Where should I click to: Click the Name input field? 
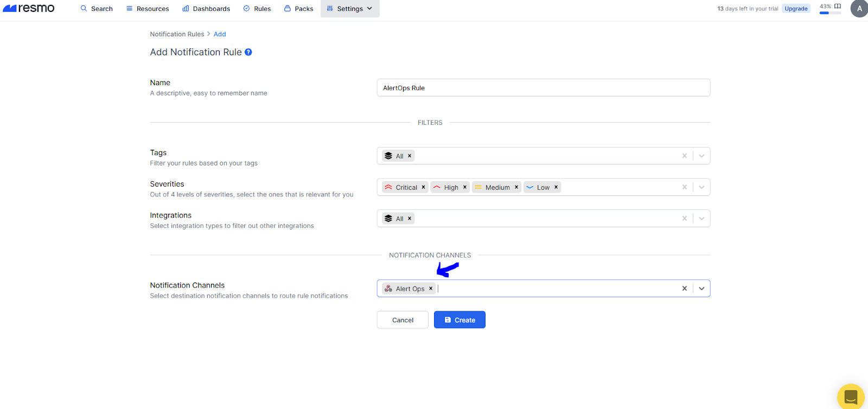(x=543, y=88)
